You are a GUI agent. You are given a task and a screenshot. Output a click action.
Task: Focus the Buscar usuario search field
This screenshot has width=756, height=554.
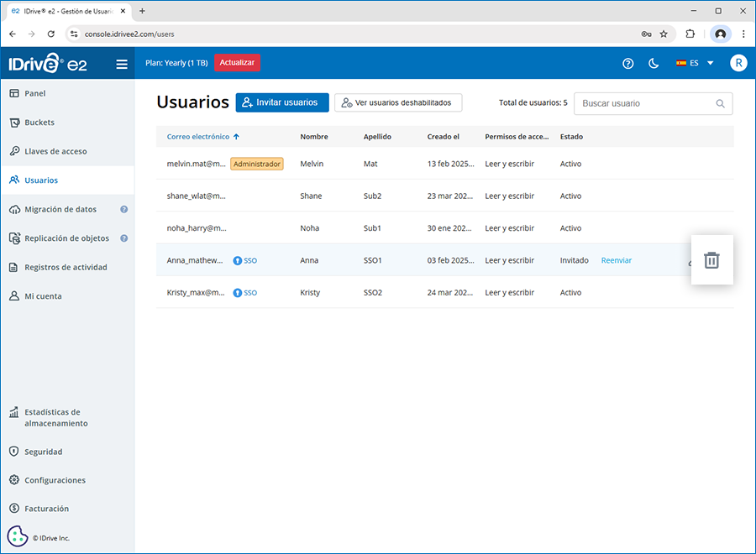click(x=645, y=103)
